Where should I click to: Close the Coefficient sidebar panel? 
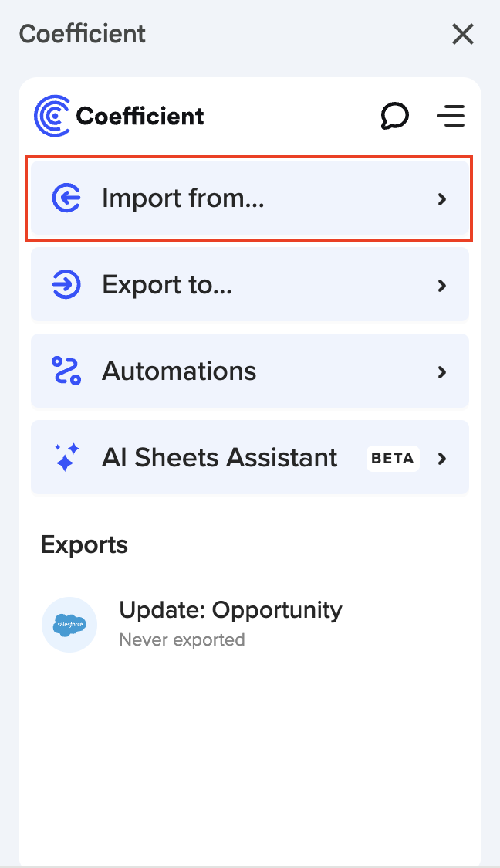[463, 34]
